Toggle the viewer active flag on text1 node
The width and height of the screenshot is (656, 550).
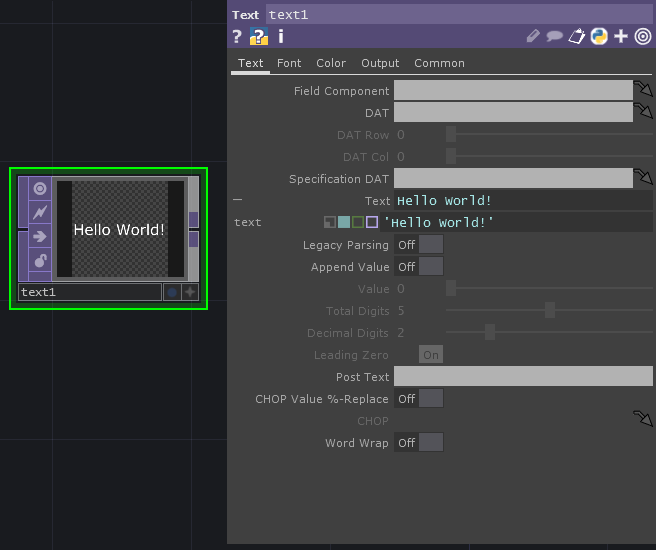(x=40, y=189)
